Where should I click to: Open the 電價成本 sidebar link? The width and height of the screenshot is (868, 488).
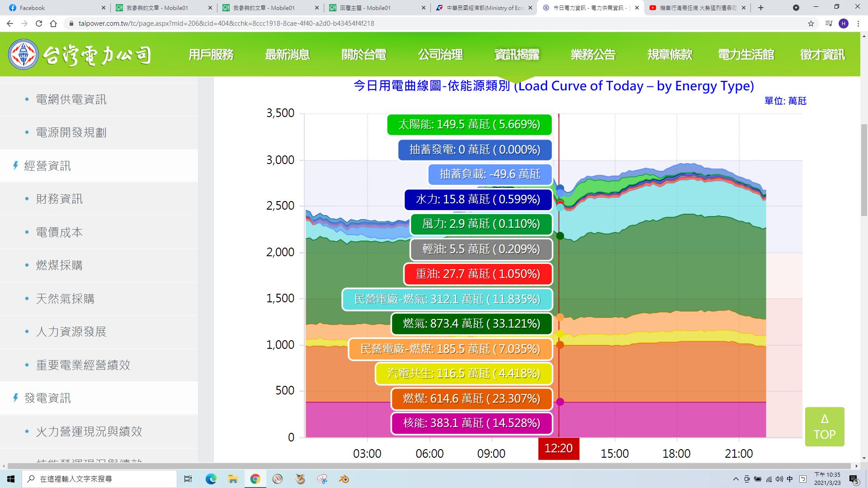(59, 232)
